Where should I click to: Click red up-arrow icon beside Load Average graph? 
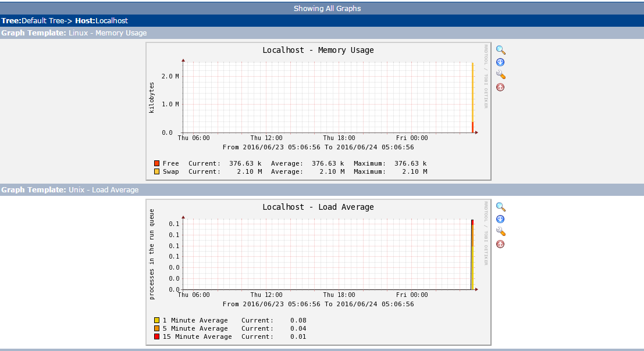pyautogui.click(x=500, y=244)
